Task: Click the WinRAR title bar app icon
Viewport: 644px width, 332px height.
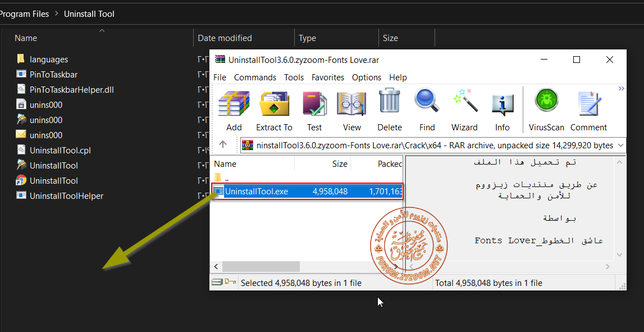Action: 221,60
